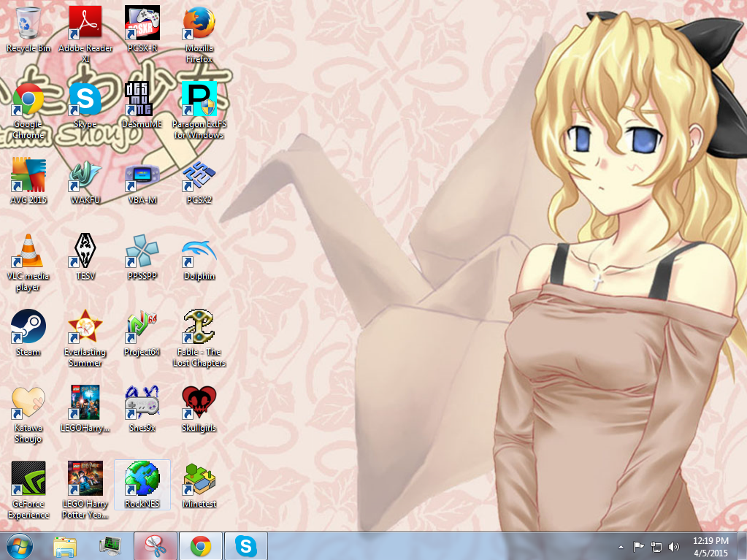This screenshot has width=747, height=560.
Task: Select LEGO Harry Potter Yea... shortcut
Action: pos(85,491)
